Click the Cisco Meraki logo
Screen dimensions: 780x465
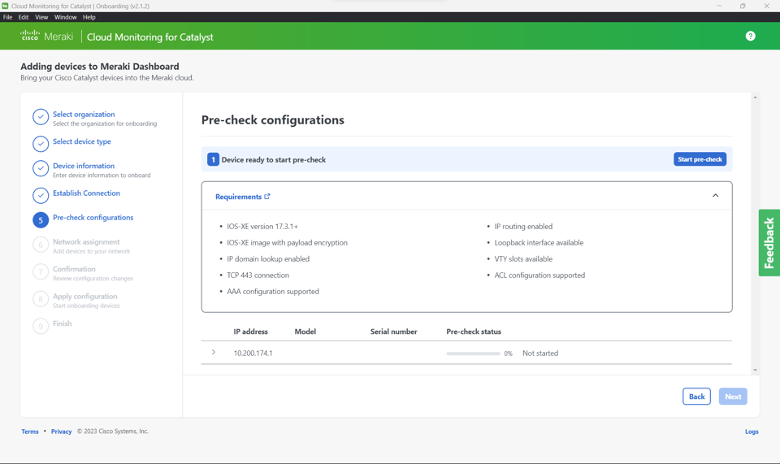click(x=45, y=36)
